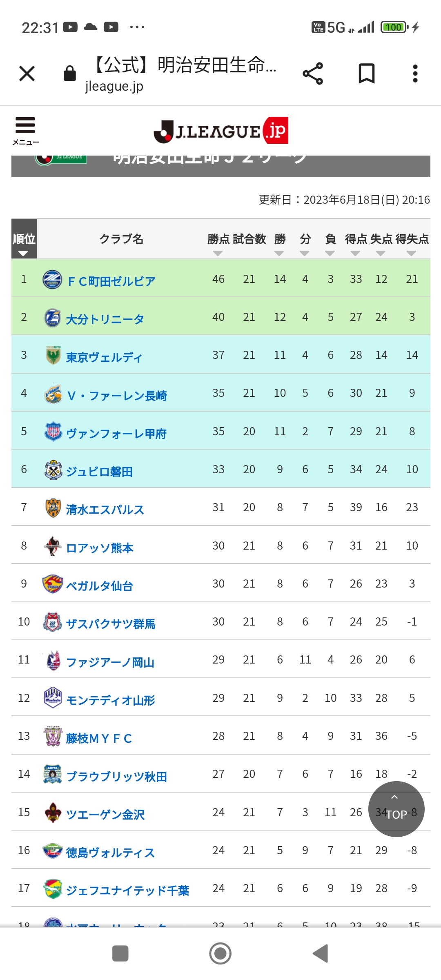Screen dimensions: 441x980
Task: Tap the site security lock icon
Action: (x=70, y=74)
